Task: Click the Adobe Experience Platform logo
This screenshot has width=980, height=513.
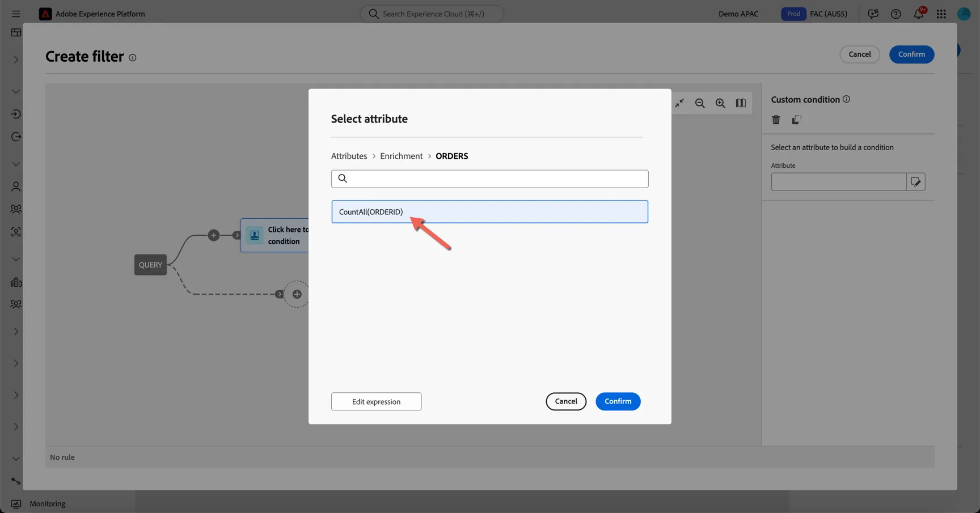Action: point(45,14)
